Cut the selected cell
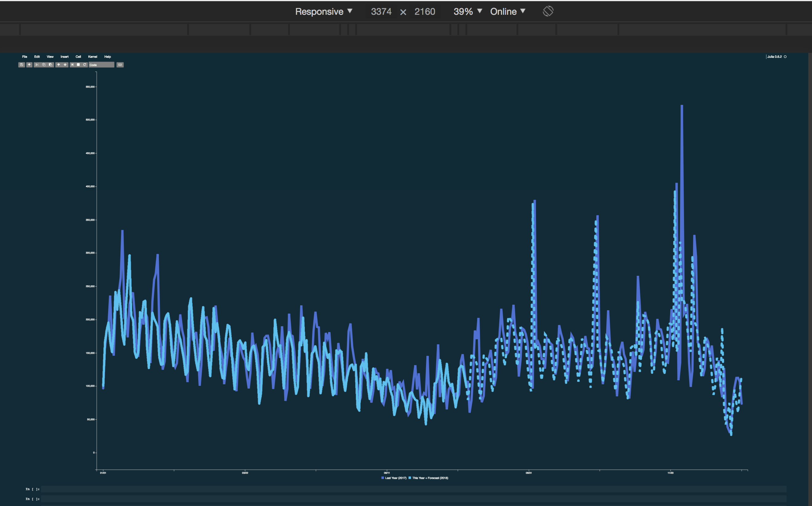 37,65
